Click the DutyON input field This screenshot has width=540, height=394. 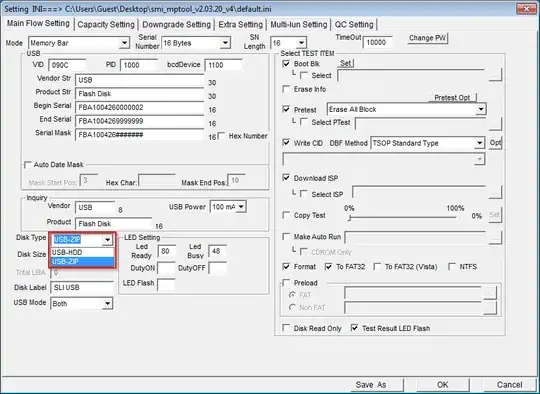[166, 268]
